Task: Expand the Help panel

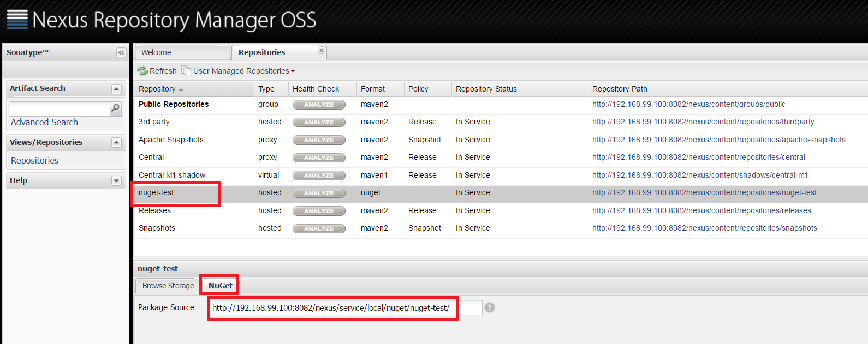Action: pos(116,180)
